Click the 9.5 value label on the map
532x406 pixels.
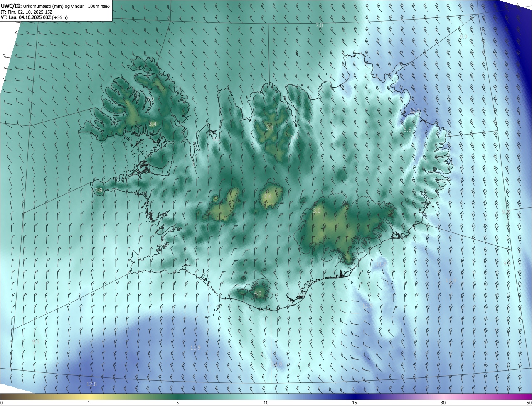click(x=36, y=341)
